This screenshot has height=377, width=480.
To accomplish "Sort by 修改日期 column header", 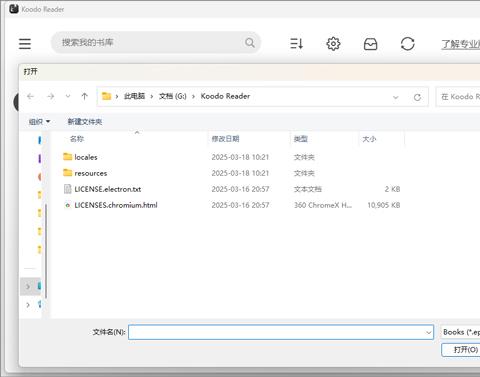I will (x=225, y=139).
